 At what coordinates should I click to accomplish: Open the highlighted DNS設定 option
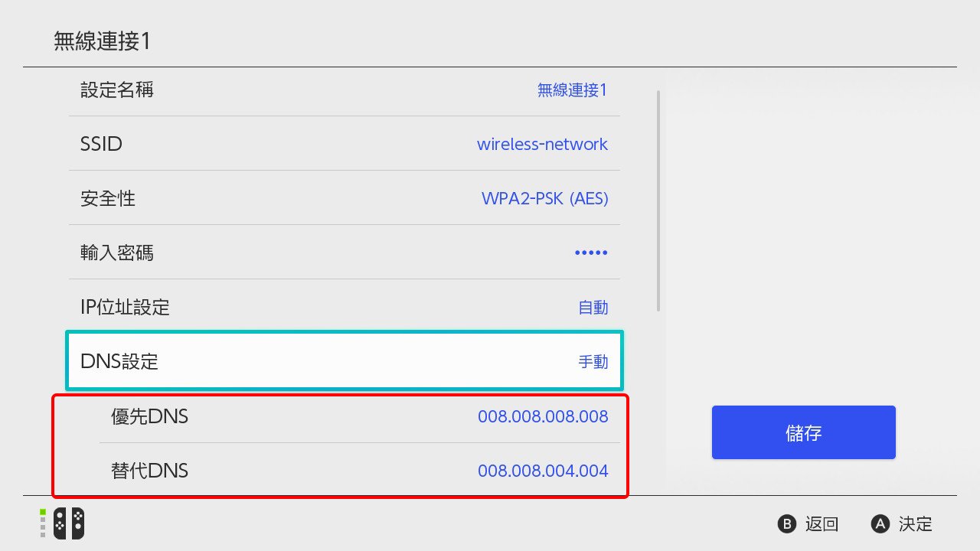(x=119, y=361)
